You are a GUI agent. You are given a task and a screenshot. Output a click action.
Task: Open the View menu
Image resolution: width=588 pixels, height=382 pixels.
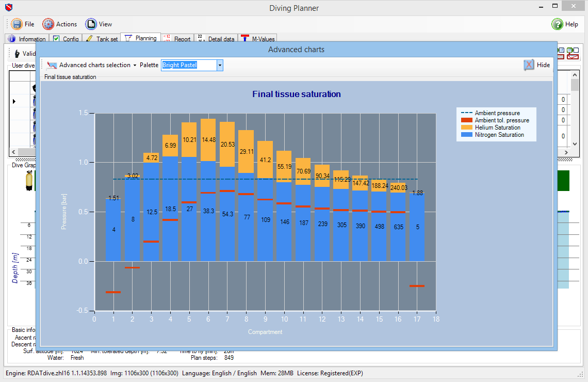[x=91, y=24]
